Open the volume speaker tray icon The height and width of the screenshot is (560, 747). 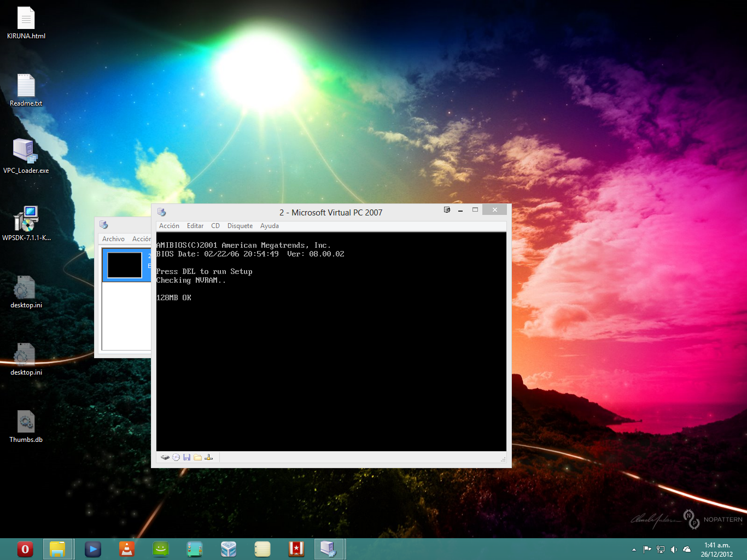[x=674, y=550]
